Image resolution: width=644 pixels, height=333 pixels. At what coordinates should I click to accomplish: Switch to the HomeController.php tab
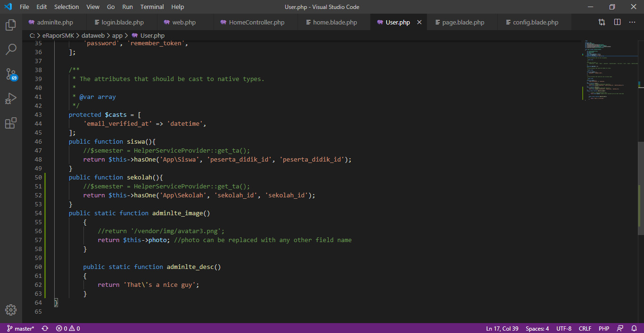point(256,22)
